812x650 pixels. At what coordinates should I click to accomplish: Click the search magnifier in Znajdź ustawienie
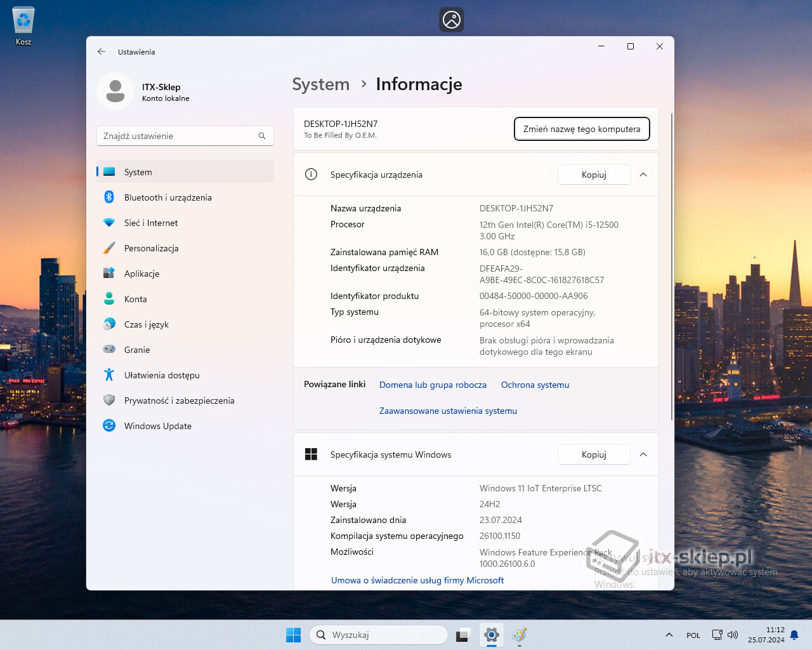262,136
